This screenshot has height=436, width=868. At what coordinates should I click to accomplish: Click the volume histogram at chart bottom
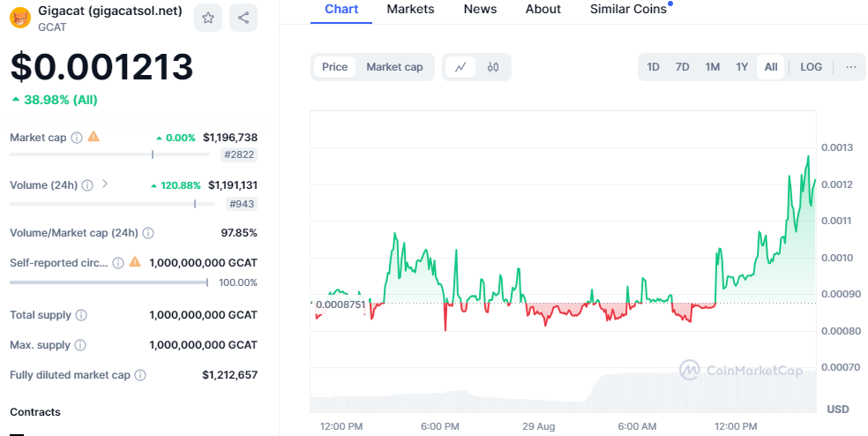pos(563,392)
